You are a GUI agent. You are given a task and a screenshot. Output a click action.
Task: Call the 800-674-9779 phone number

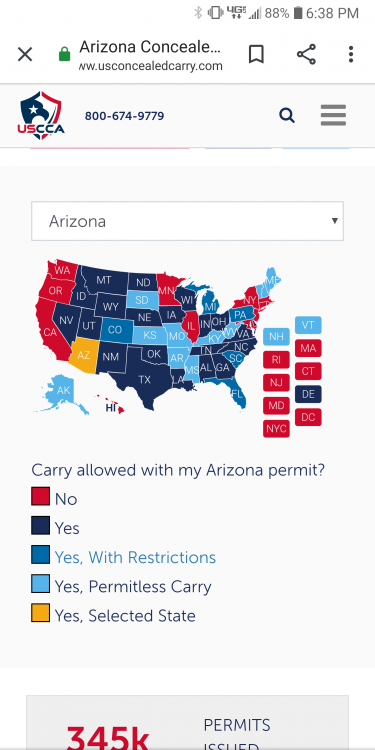pyautogui.click(x=124, y=116)
